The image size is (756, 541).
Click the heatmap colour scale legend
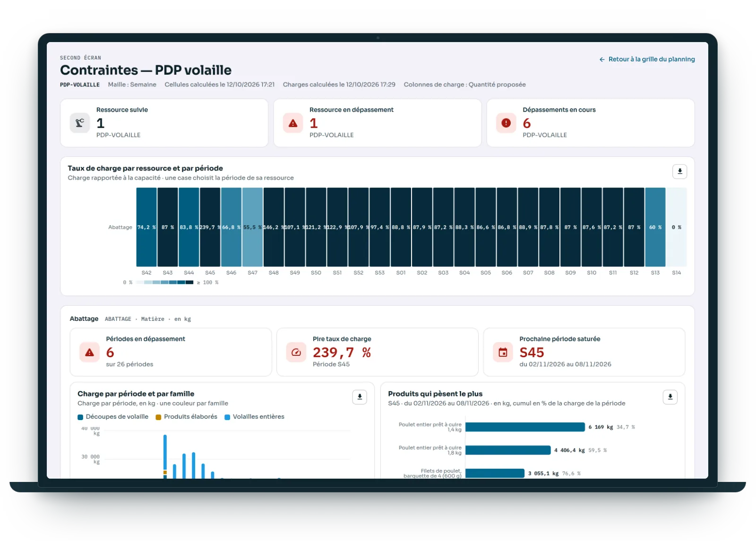click(x=164, y=283)
